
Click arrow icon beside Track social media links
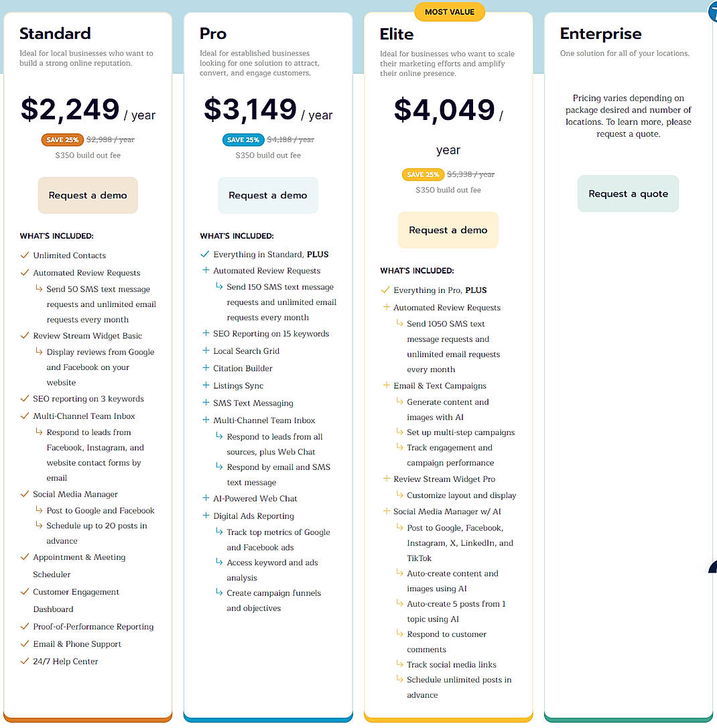(399, 664)
